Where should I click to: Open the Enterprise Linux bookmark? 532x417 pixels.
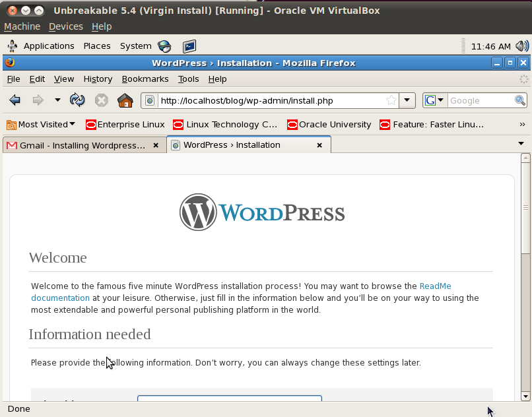[125, 125]
